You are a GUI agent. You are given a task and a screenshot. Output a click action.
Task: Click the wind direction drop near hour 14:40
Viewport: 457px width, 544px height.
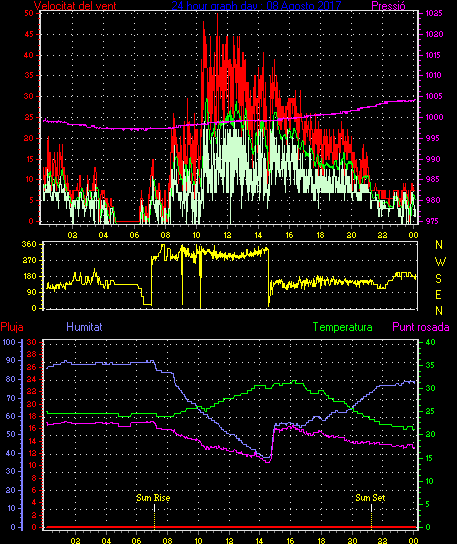point(269,278)
